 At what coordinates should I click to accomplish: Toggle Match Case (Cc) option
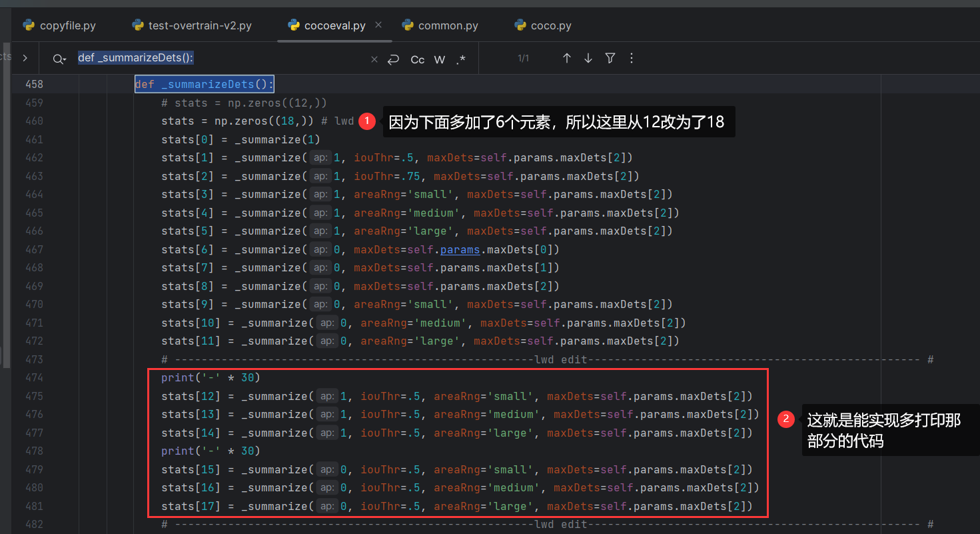418,59
